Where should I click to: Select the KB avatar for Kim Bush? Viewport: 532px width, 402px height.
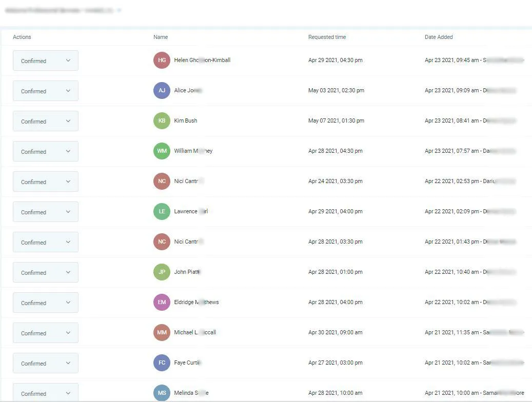(x=162, y=120)
